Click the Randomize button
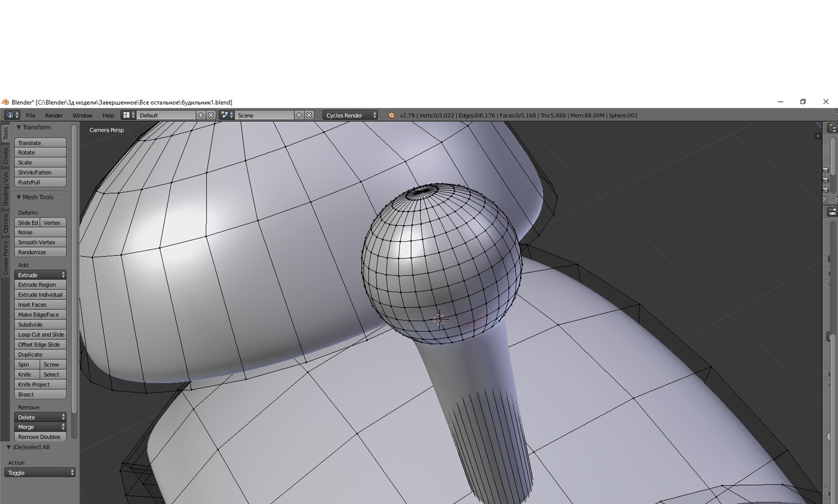 pos(40,252)
